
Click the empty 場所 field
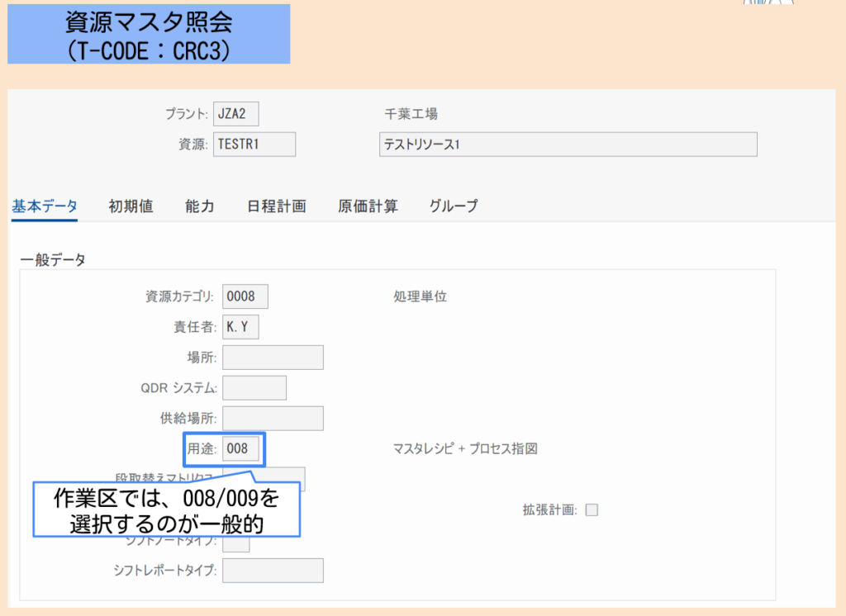click(273, 357)
